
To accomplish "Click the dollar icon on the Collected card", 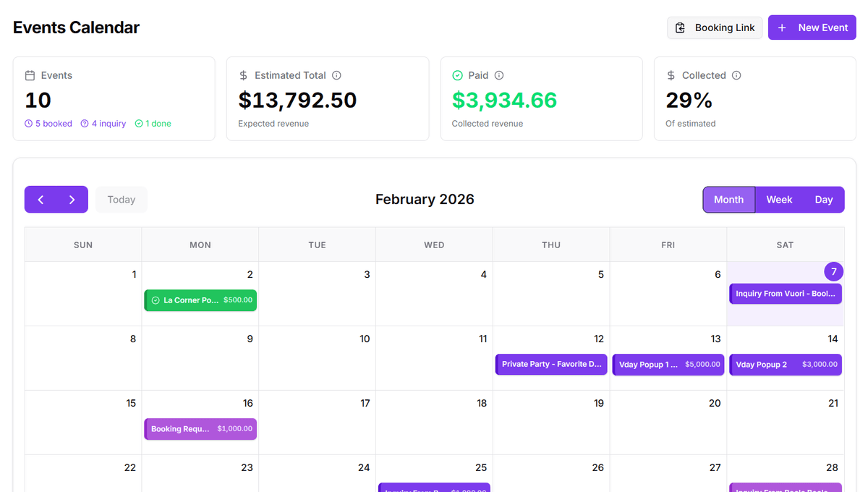I will [x=672, y=75].
